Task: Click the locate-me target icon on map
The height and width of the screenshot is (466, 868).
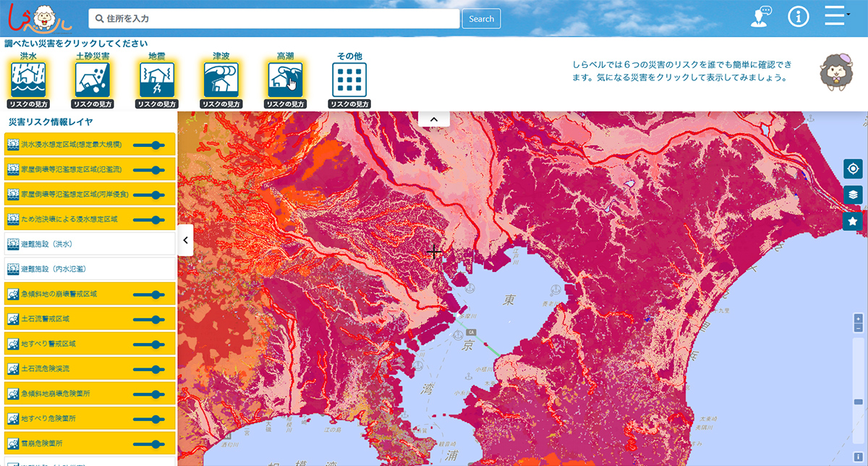Action: pos(853,169)
